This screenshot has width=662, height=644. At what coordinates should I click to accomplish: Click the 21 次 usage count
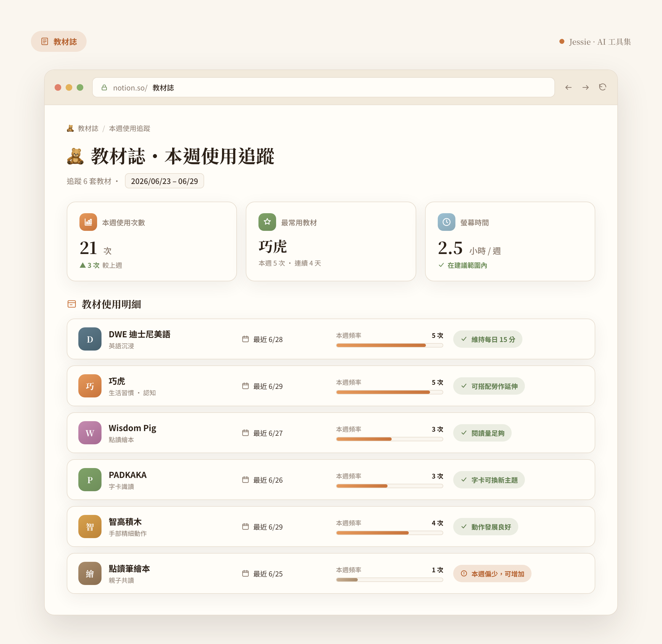click(x=95, y=248)
